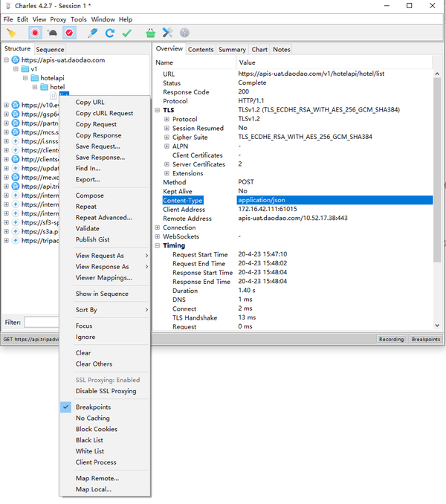The image size is (446, 504).
Task: Click the lightning icon beside https://tripad
Action: [16, 240]
